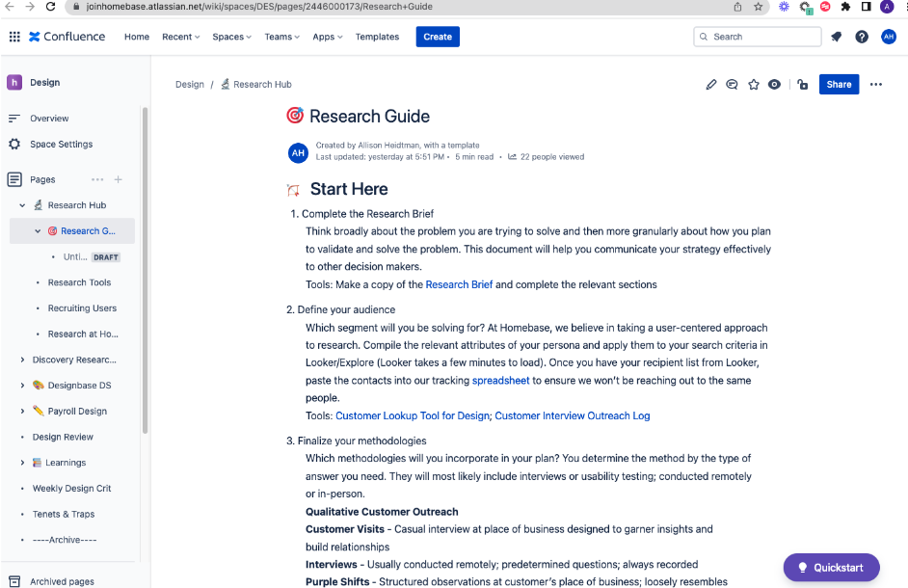Open the Spaces dropdown menu
Viewport: 908px width, 588px height.
point(231,37)
